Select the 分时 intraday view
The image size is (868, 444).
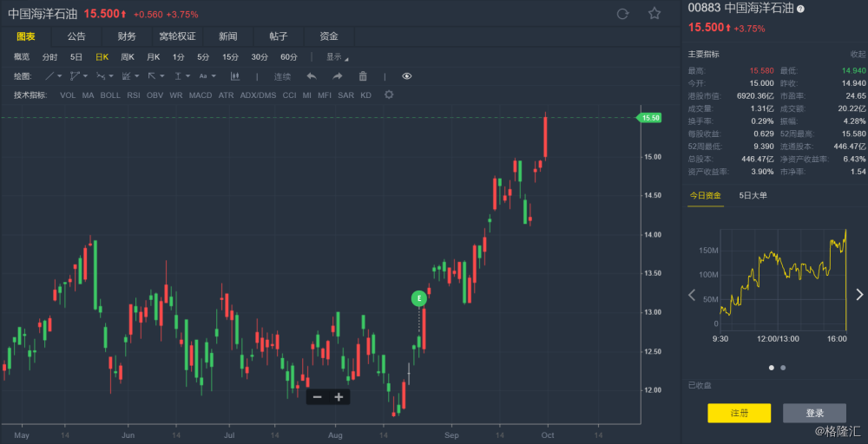click(x=49, y=57)
